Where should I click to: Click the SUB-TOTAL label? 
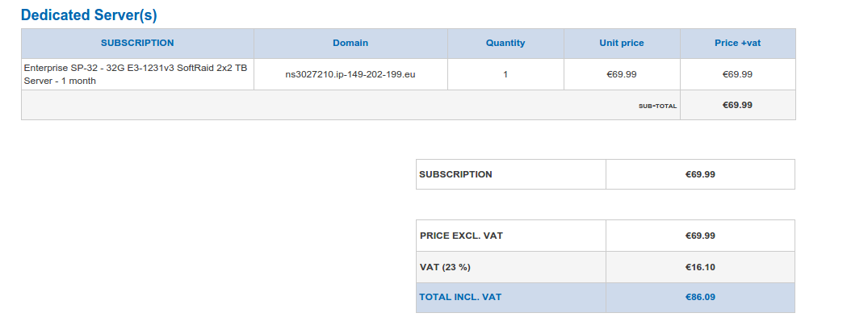(x=657, y=106)
